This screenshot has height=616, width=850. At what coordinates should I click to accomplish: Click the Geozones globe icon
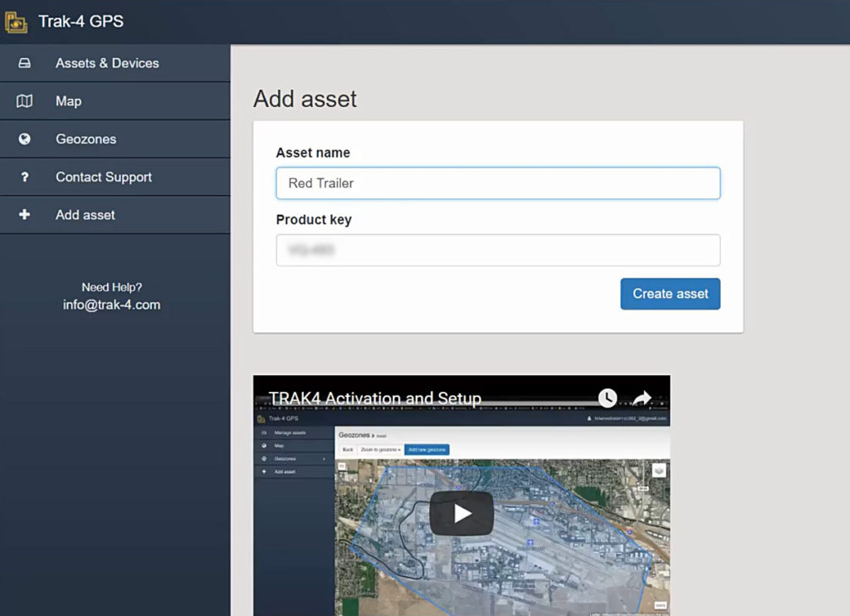(x=24, y=139)
